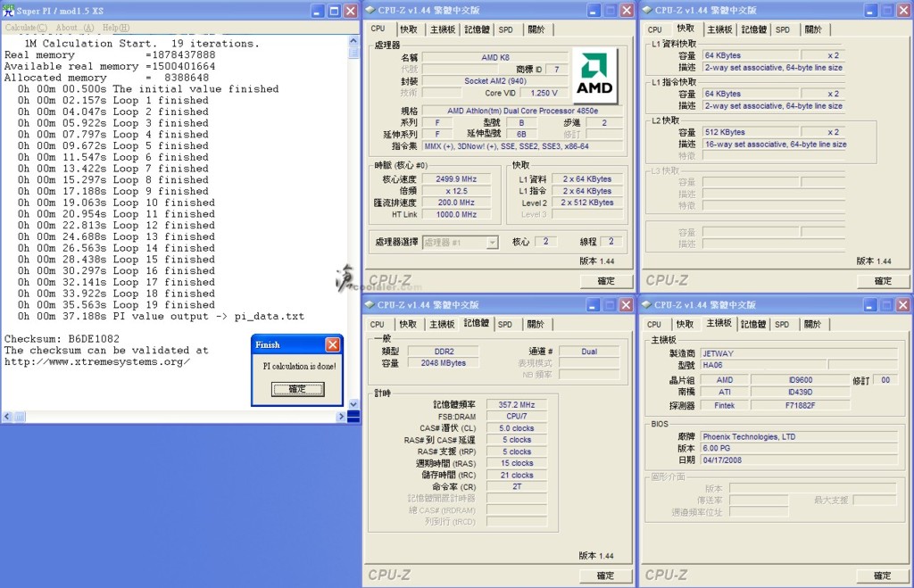Close the Super PI window
Image resolution: width=914 pixels, height=588 pixels.
click(x=351, y=11)
